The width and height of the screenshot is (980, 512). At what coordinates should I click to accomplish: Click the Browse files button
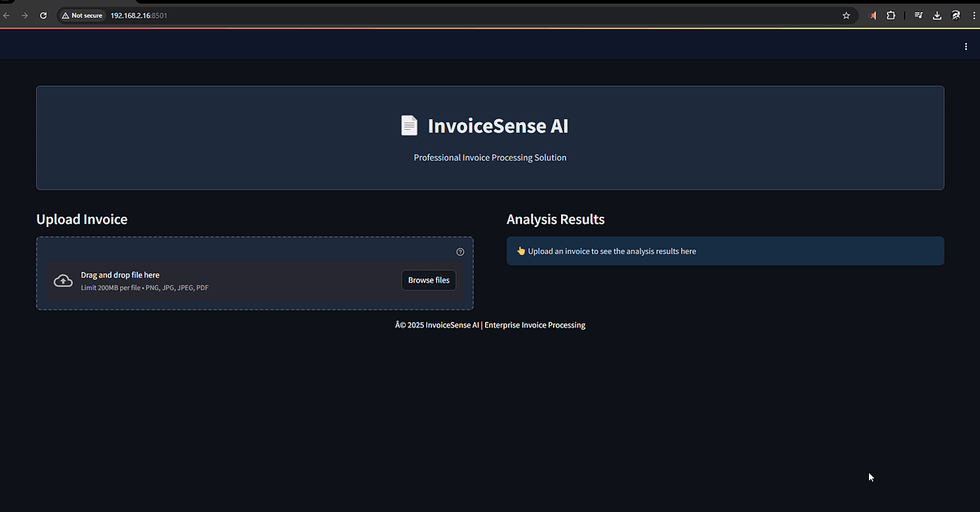[428, 280]
